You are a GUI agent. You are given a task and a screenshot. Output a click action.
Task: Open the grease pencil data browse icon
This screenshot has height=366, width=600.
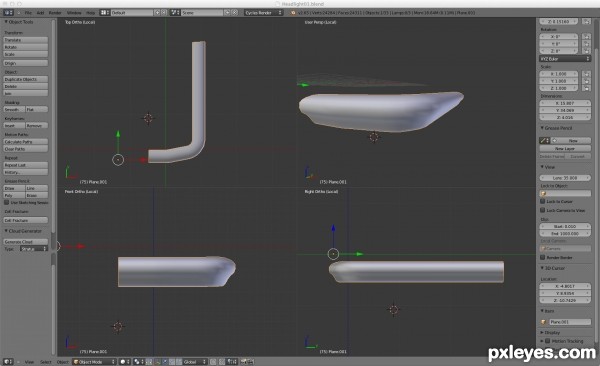click(544, 141)
